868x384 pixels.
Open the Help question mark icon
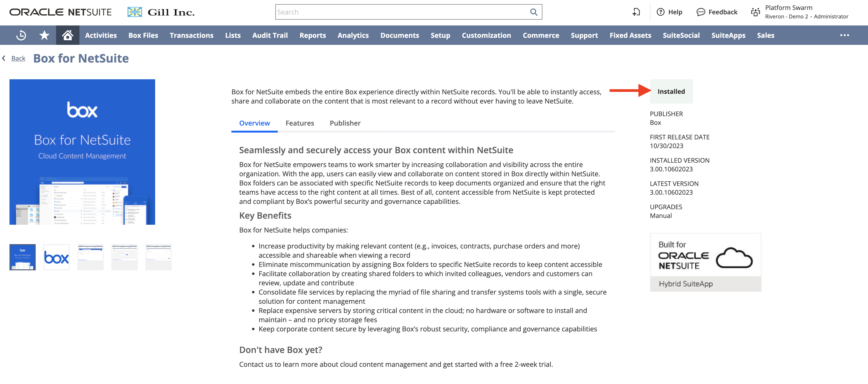tap(660, 12)
